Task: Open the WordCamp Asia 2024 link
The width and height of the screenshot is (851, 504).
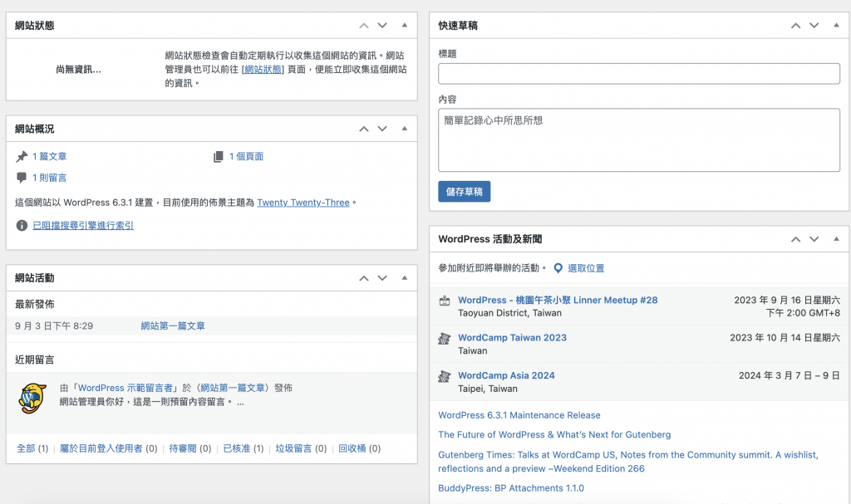Action: (506, 375)
